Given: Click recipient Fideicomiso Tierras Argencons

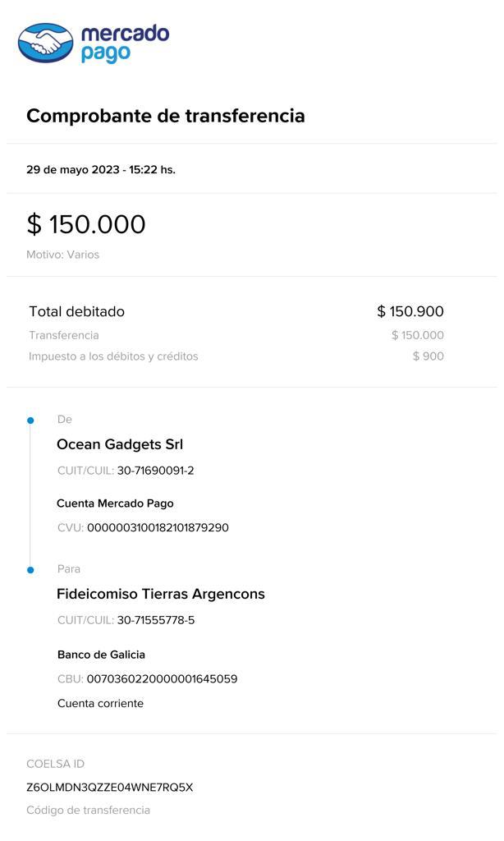Looking at the screenshot, I should [161, 595].
